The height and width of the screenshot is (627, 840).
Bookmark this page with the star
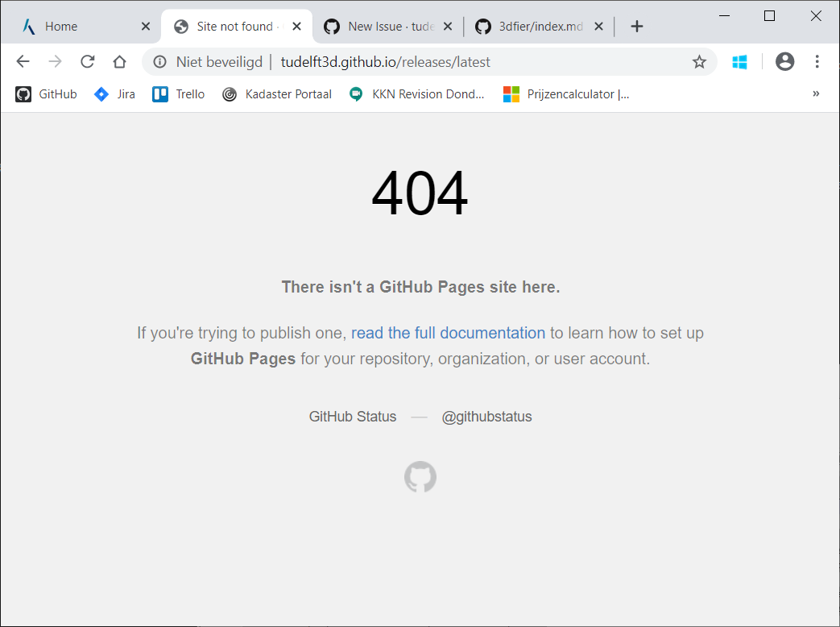pyautogui.click(x=699, y=61)
